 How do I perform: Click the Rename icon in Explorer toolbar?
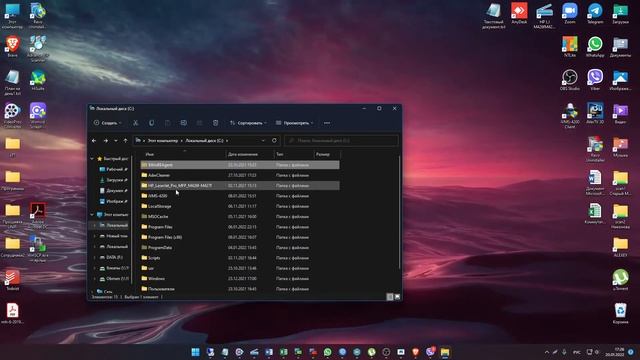tap(184, 123)
